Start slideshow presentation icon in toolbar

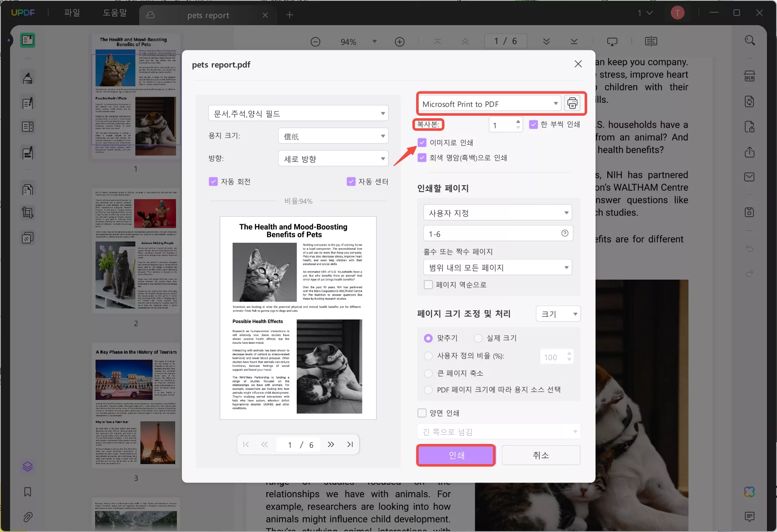(612, 42)
